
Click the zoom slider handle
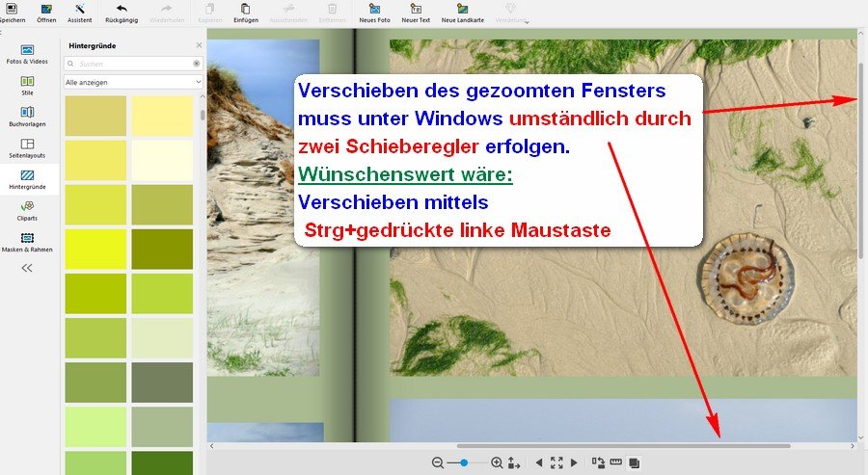[x=464, y=462]
